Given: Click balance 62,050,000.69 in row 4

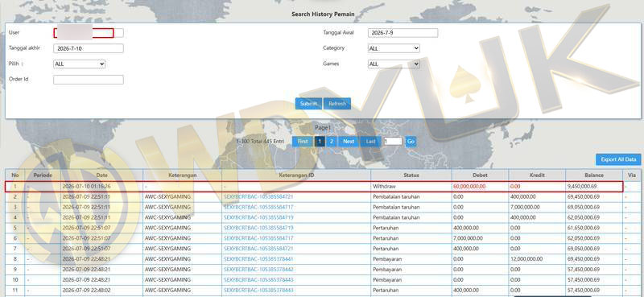Looking at the screenshot, I should tap(583, 217).
